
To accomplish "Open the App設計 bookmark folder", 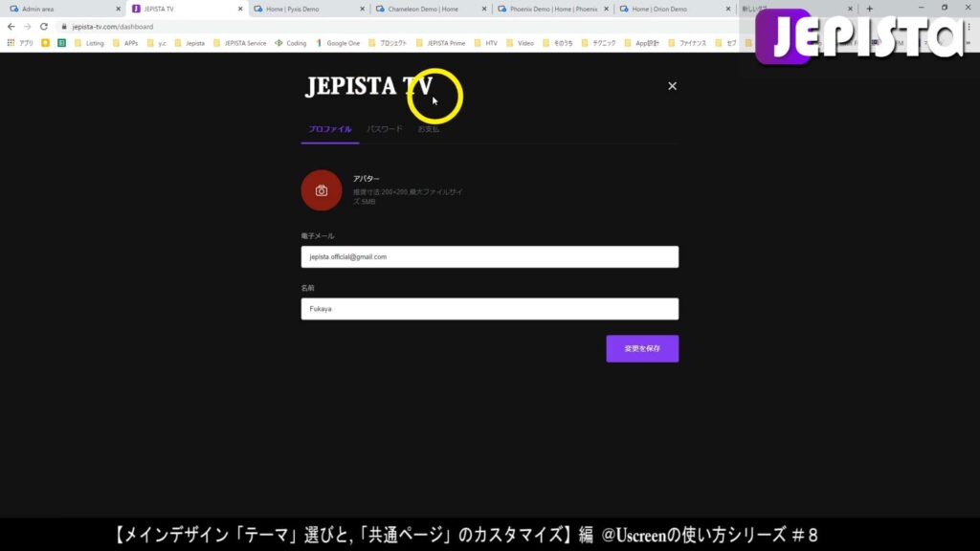I will coord(641,43).
